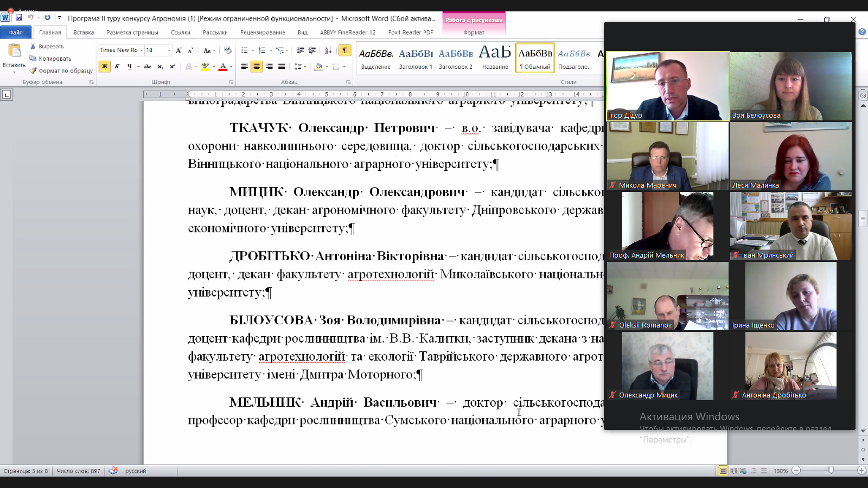Image resolution: width=868 pixels, height=488 pixels.
Task: Open the Рецензирование ribbon tab
Action: (x=263, y=33)
